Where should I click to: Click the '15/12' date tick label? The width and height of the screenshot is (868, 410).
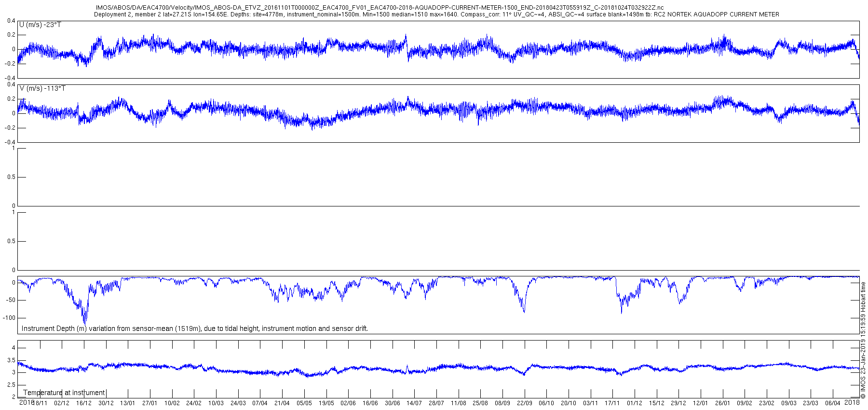click(657, 403)
